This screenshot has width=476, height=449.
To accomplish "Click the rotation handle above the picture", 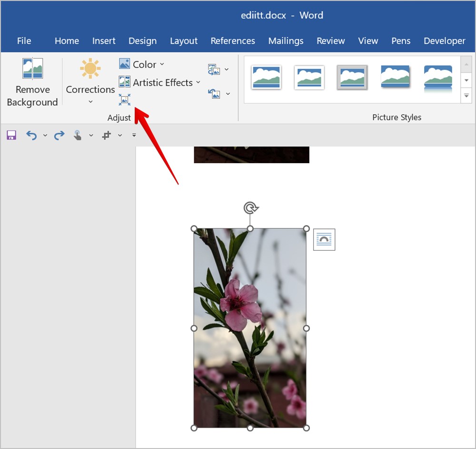I will [250, 208].
